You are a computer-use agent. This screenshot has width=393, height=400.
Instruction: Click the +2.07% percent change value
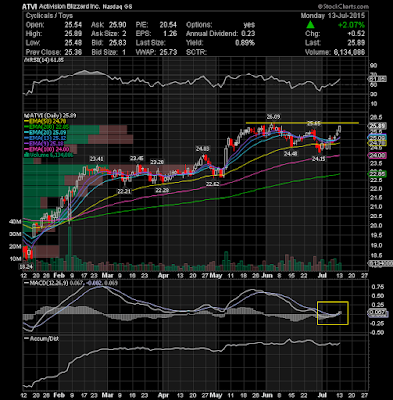(x=351, y=25)
